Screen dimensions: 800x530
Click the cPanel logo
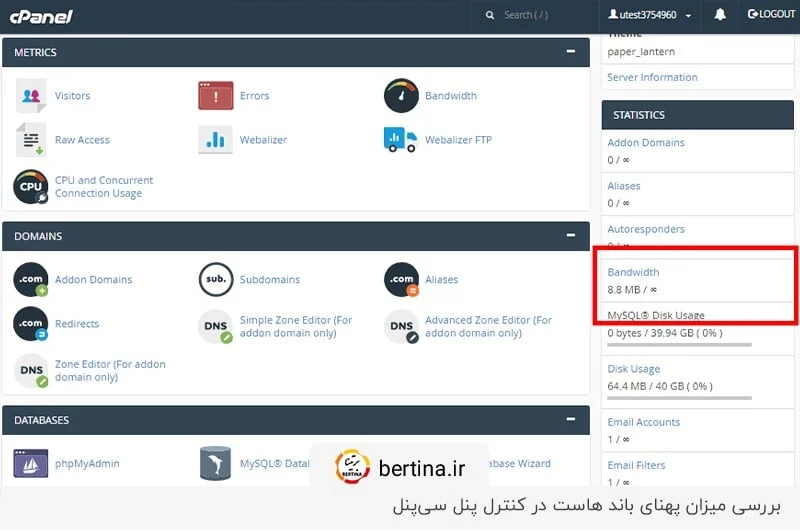pyautogui.click(x=40, y=16)
